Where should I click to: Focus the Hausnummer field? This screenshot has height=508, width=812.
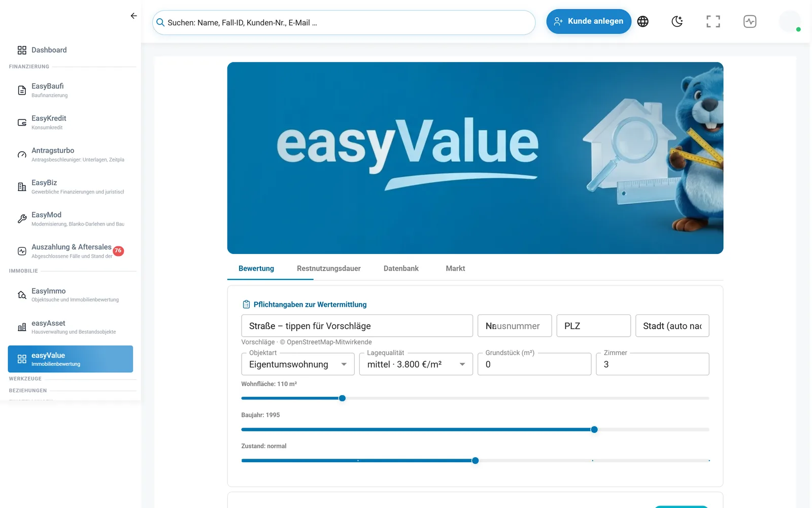point(515,326)
